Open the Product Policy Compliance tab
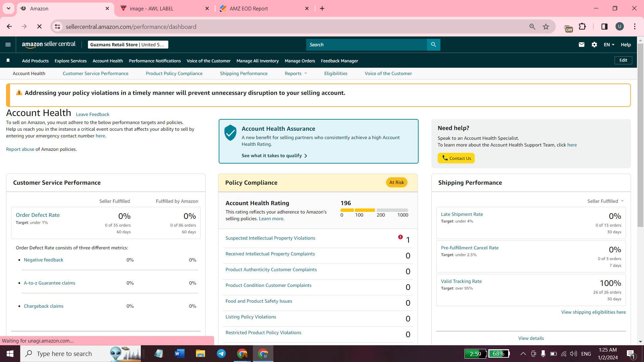 click(174, 73)
